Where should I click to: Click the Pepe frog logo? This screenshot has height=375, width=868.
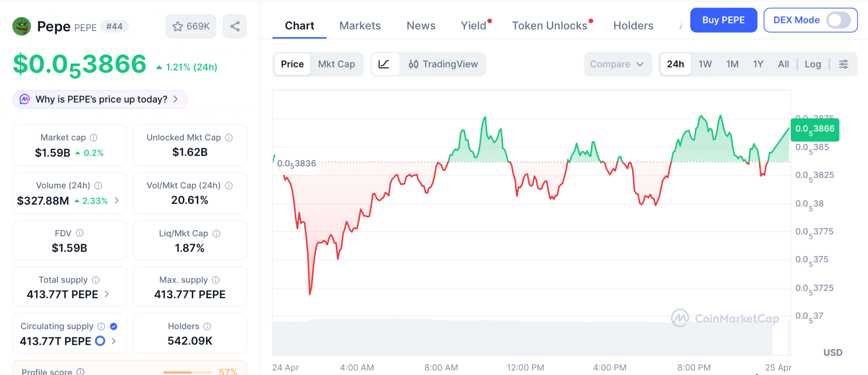coord(22,26)
